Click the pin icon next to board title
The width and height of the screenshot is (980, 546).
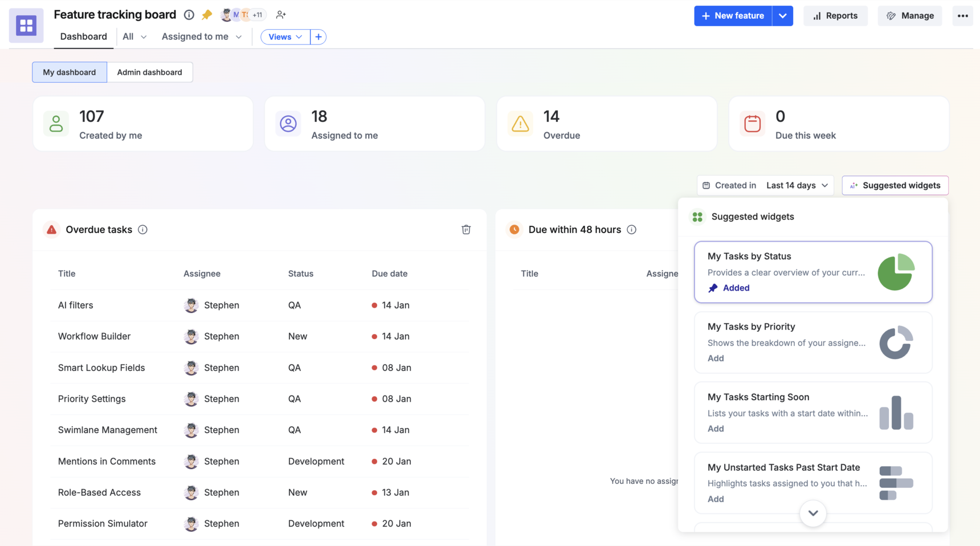click(x=207, y=15)
